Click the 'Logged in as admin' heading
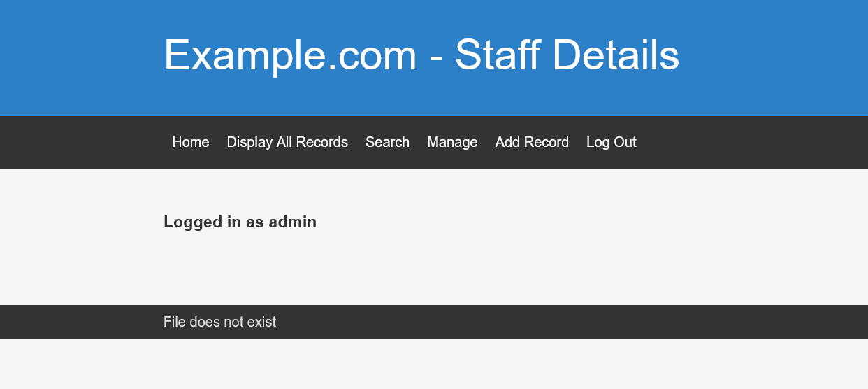Screen dimensions: 868x389 tap(240, 222)
